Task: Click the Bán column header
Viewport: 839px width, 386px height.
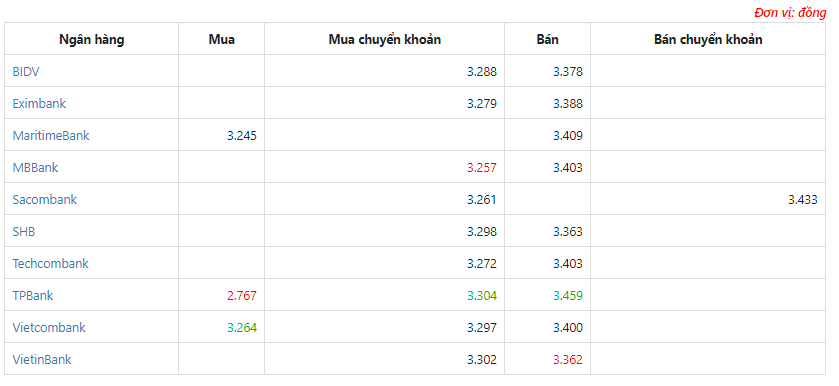Action: [547, 40]
